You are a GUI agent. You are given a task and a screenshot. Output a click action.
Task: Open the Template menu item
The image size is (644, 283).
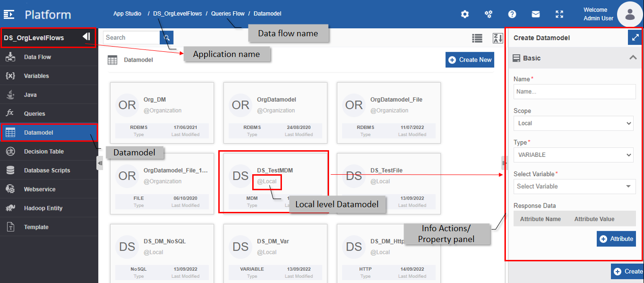point(49,227)
